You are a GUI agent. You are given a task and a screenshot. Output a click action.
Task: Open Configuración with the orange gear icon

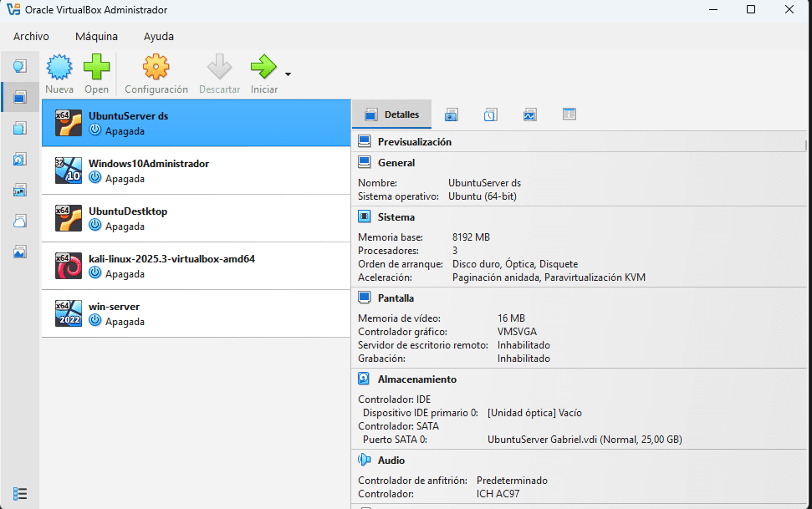(x=156, y=67)
